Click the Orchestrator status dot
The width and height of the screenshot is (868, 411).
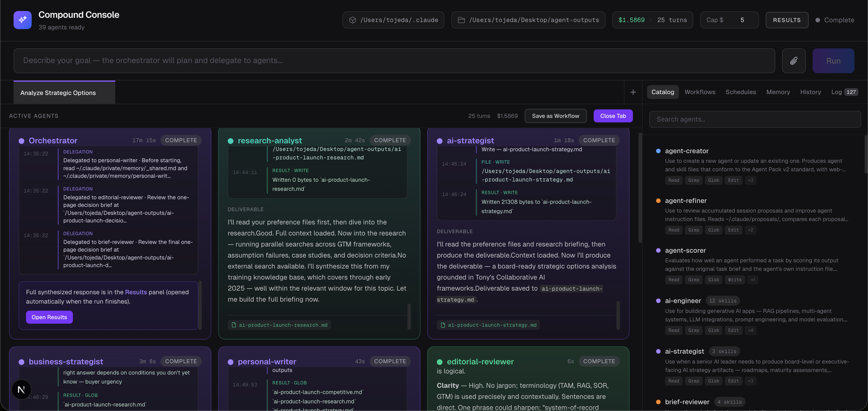(x=21, y=141)
